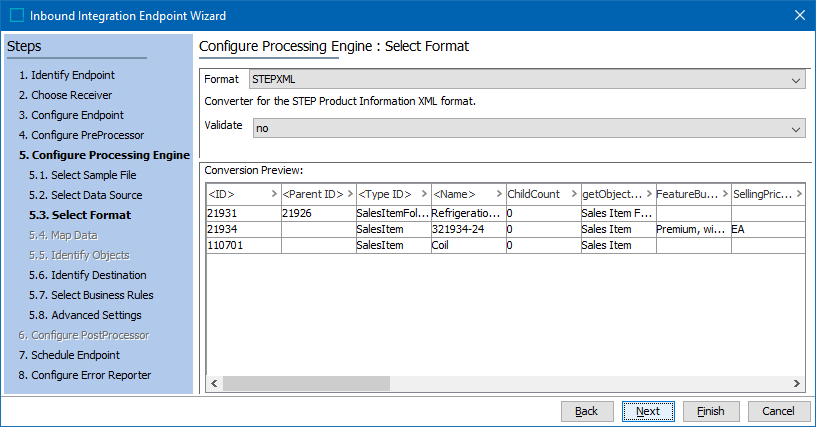Click the wizard window icon in title bar
The image size is (816, 427).
tap(16, 15)
